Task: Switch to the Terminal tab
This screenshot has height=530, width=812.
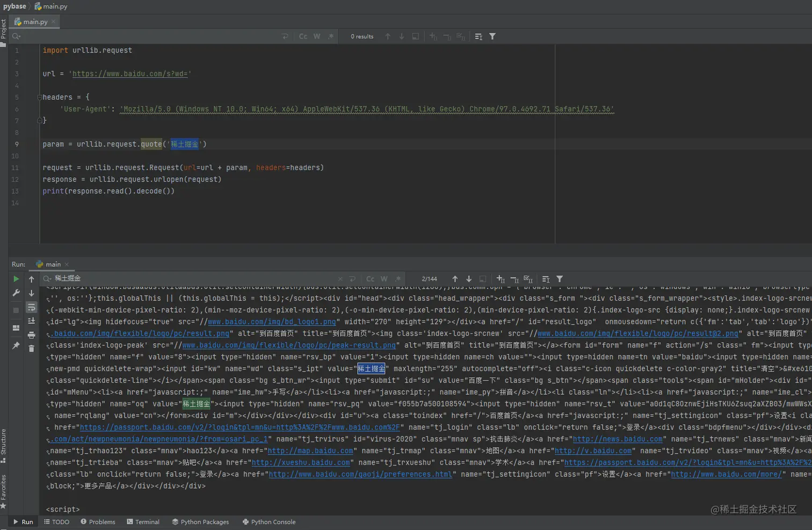Action: click(x=143, y=522)
